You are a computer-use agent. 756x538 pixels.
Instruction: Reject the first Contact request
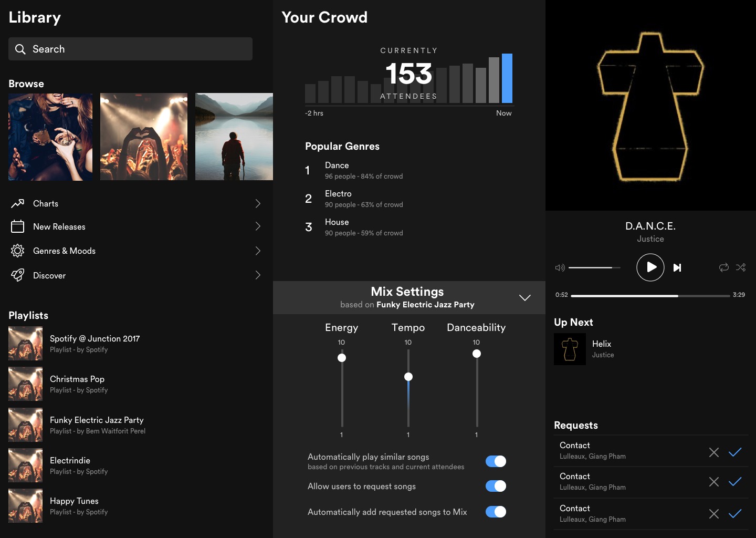point(714,452)
